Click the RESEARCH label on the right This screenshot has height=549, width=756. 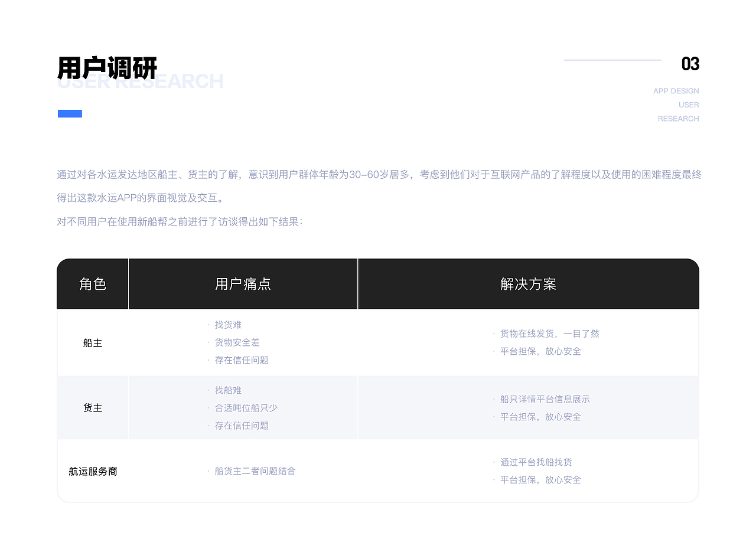(678, 118)
